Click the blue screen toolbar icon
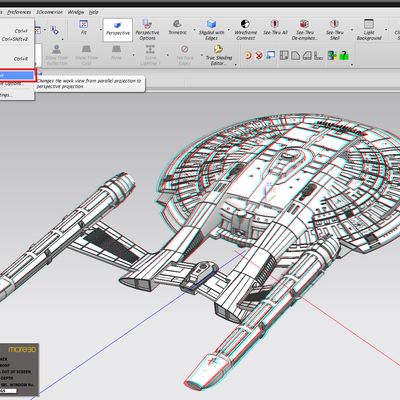 271,55
